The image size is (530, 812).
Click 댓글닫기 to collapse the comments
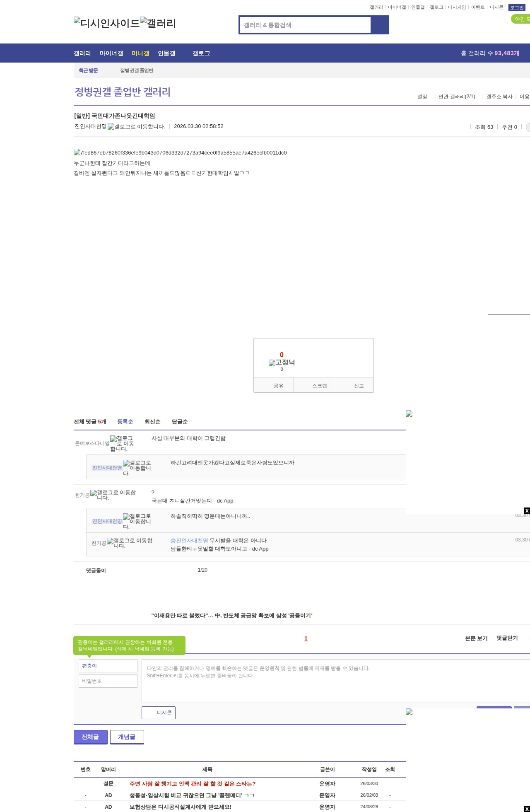point(507,638)
